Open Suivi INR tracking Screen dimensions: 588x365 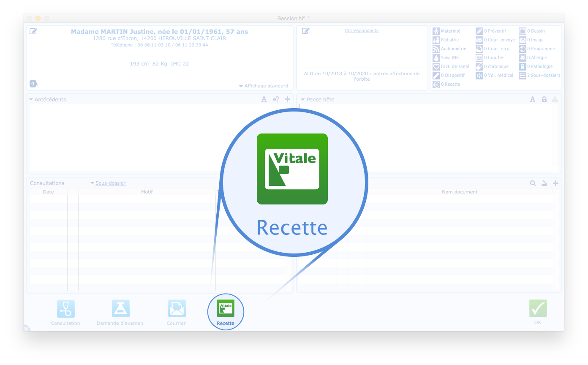click(446, 57)
